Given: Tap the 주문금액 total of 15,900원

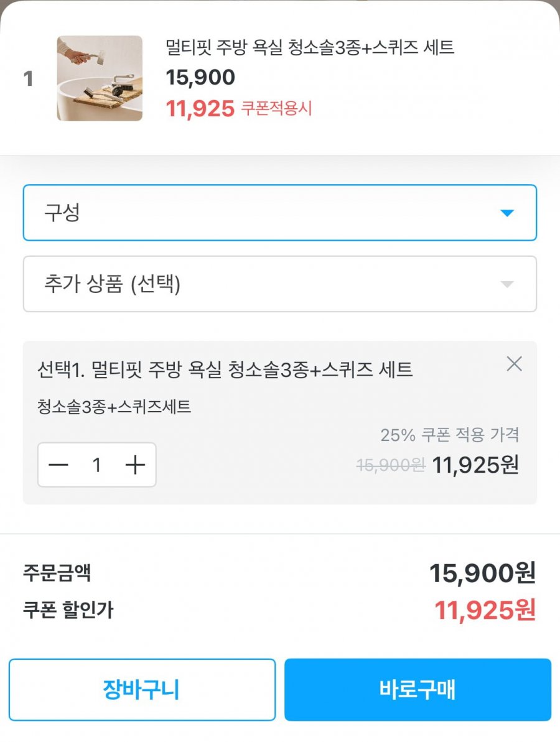Looking at the screenshot, I should pos(482,573).
